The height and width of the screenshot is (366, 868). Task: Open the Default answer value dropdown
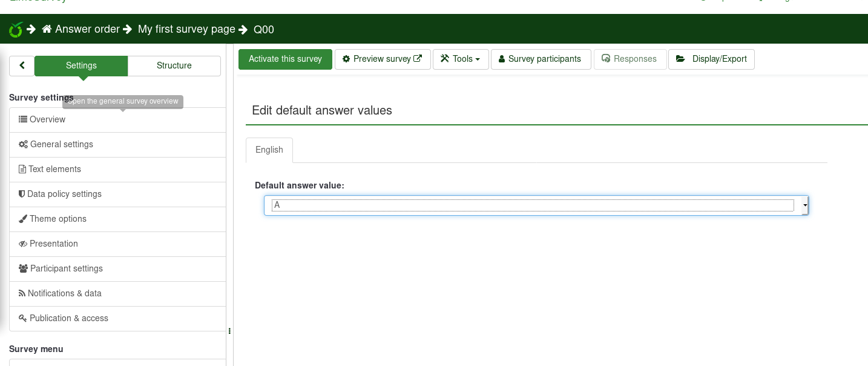tap(536, 205)
